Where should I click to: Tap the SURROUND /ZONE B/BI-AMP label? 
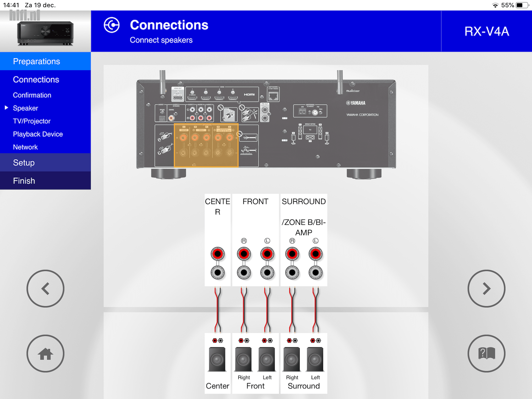[304, 217]
